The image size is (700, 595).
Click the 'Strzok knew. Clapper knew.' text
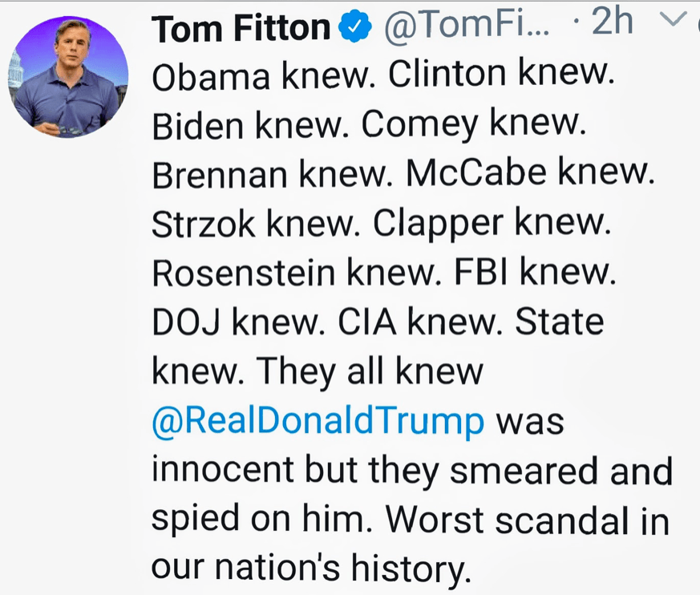[x=381, y=223]
